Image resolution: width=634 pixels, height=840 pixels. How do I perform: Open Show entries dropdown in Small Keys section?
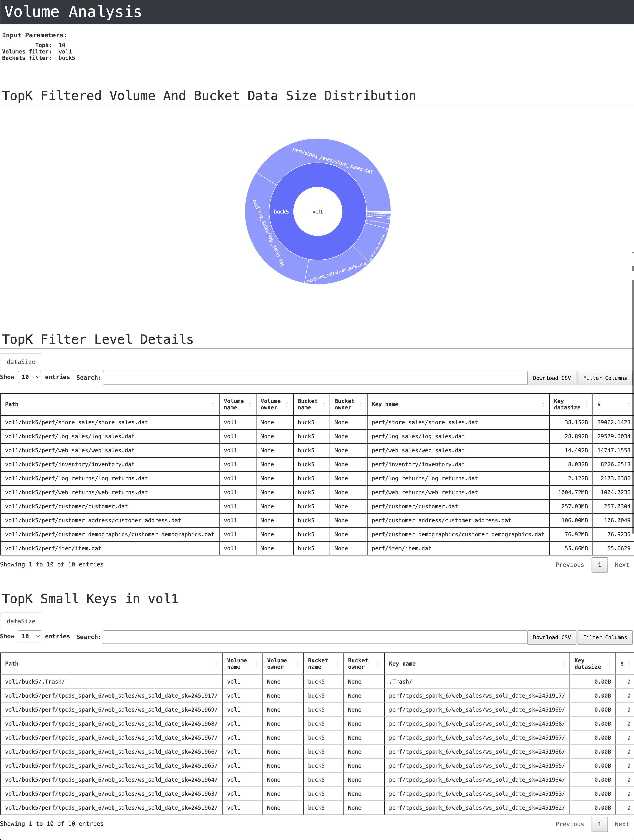point(30,636)
